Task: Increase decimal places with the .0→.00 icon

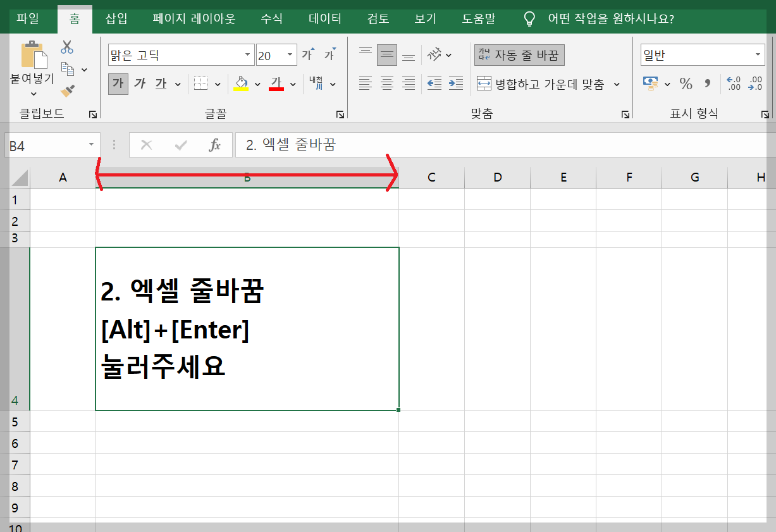Action: coord(734,83)
